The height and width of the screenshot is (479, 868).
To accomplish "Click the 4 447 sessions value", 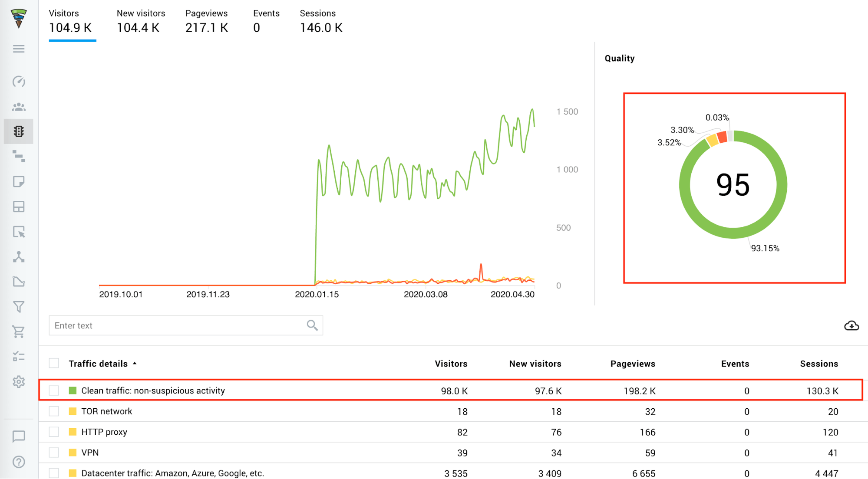I will (x=827, y=473).
